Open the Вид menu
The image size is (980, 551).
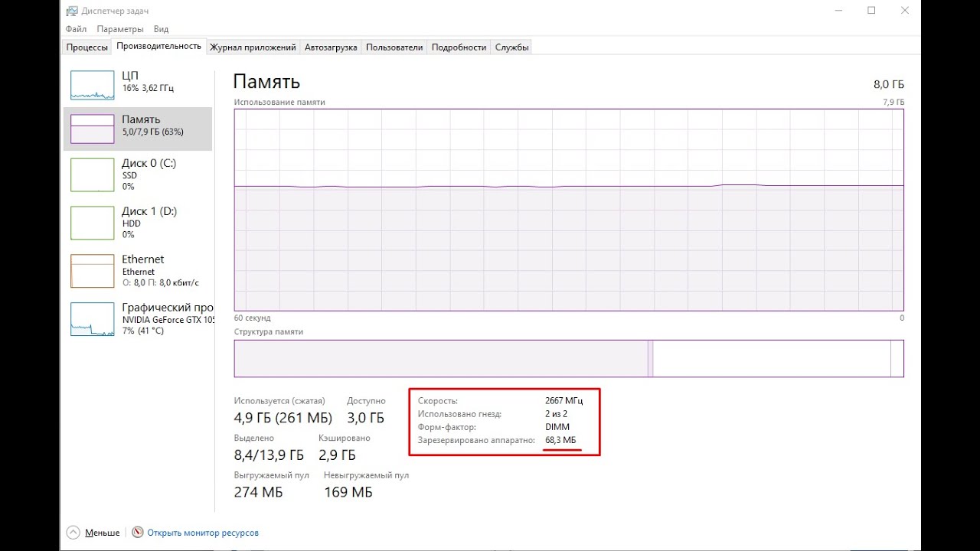[161, 29]
